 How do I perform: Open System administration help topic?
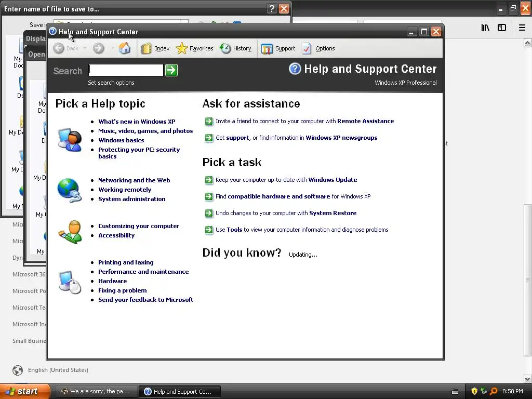(x=131, y=199)
